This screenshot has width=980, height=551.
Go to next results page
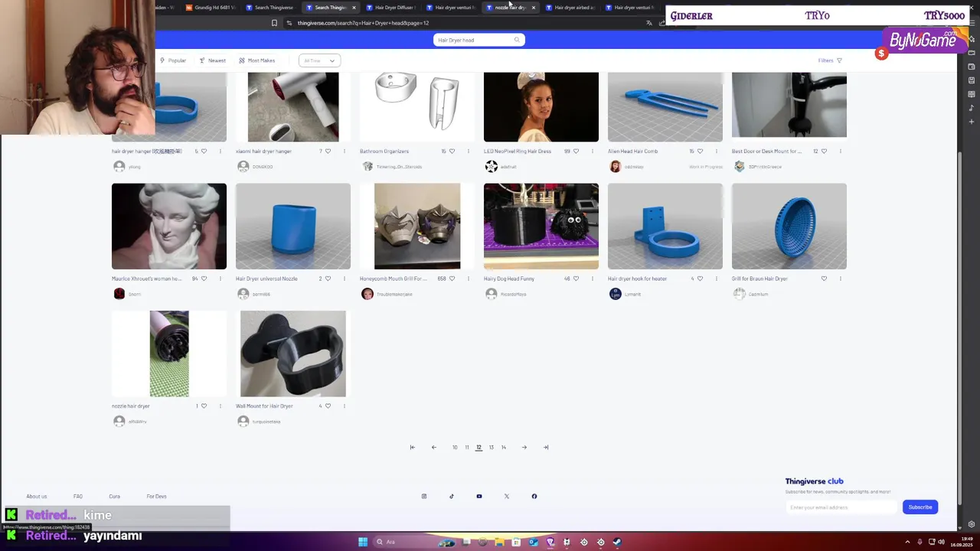click(x=524, y=448)
